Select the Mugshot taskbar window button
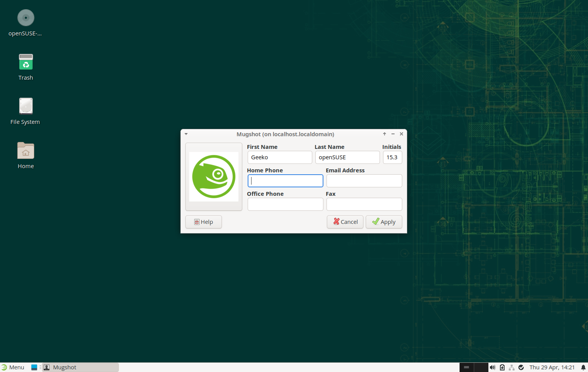Screen dimensions: 588x372 click(80, 367)
